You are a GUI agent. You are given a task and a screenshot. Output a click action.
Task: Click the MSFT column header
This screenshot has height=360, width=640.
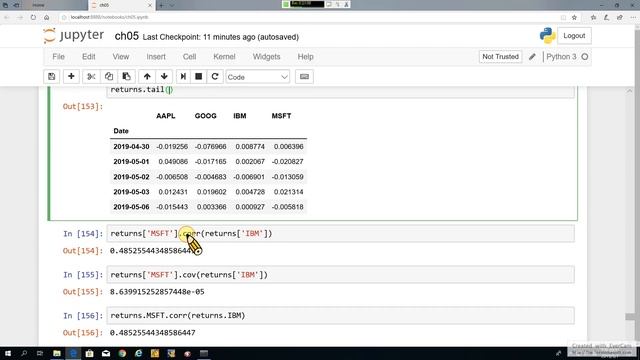click(x=281, y=116)
